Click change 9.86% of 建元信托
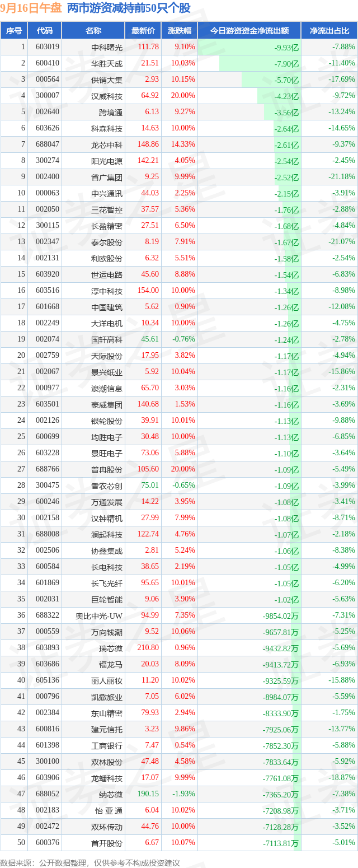 tap(185, 729)
